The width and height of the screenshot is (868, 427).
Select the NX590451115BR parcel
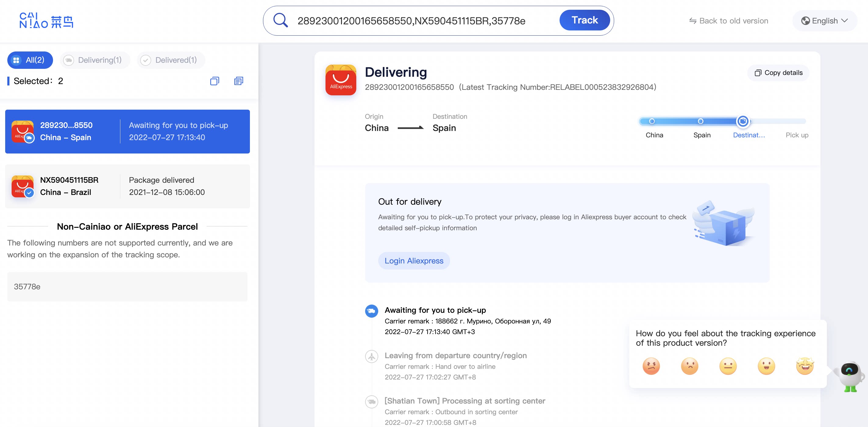[x=127, y=186]
